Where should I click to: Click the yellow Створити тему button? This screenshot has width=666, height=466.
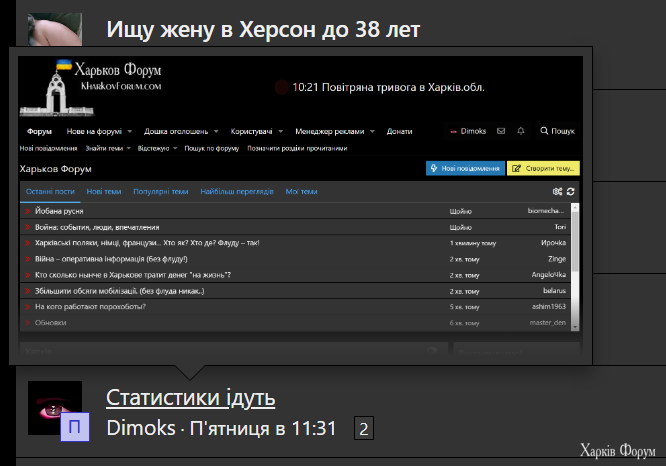pyautogui.click(x=543, y=168)
